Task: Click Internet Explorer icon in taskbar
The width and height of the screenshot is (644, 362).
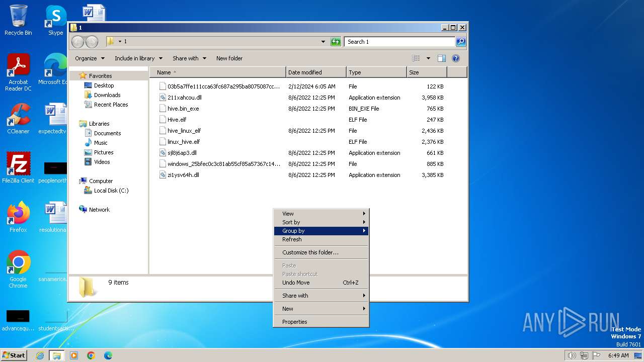Action: (40, 355)
